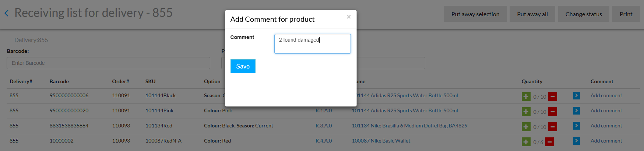644x151 pixels.
Task: Add one to Nike Duffel Bag quantity
Action: pyautogui.click(x=526, y=127)
